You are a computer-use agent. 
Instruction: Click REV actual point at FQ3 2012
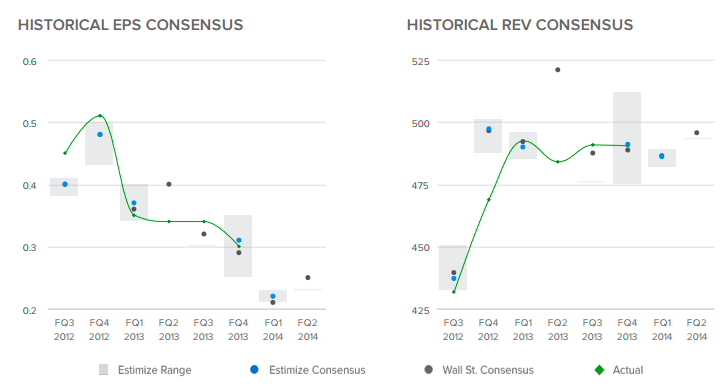coord(454,292)
